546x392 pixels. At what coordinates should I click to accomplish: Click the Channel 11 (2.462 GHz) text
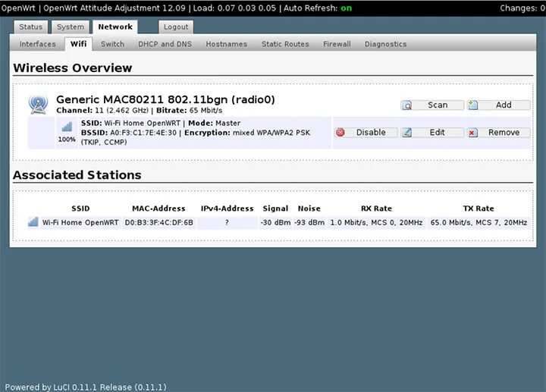pos(102,111)
